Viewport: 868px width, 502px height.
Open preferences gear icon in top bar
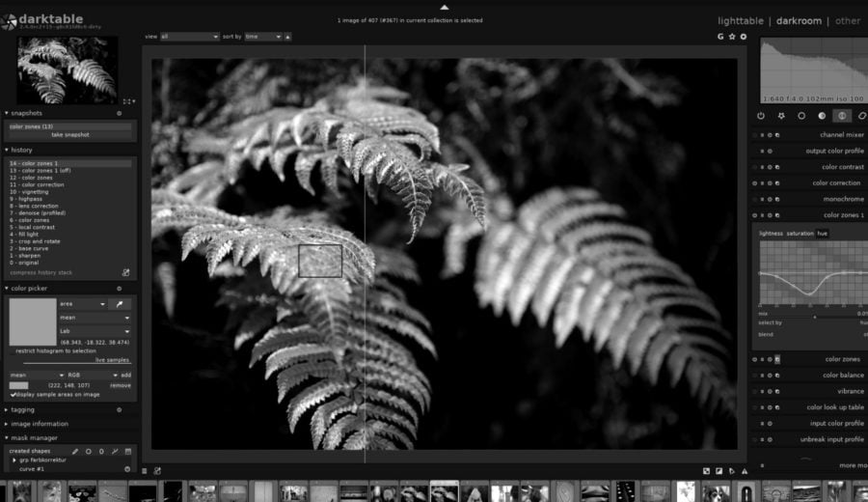[744, 37]
